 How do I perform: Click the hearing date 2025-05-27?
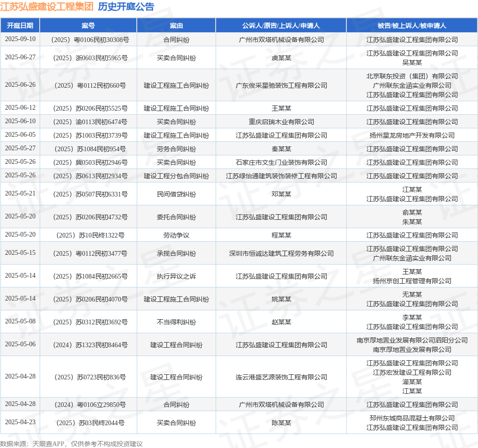coord(20,148)
